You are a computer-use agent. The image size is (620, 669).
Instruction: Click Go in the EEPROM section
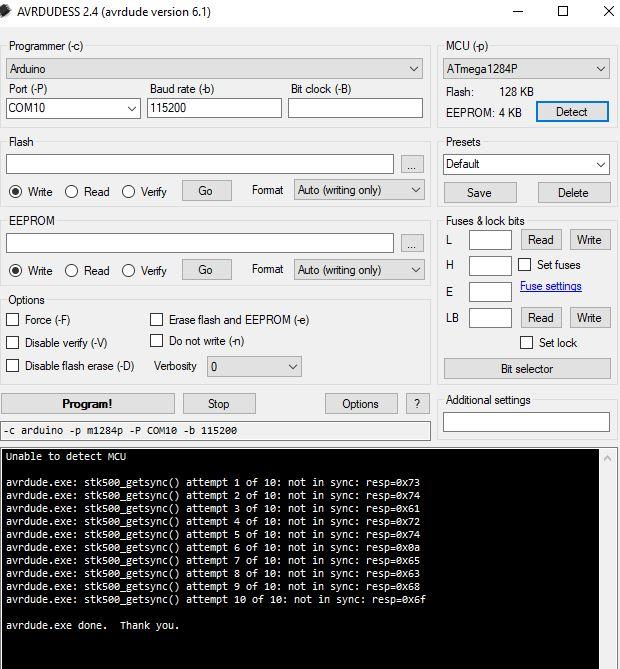[x=207, y=270]
